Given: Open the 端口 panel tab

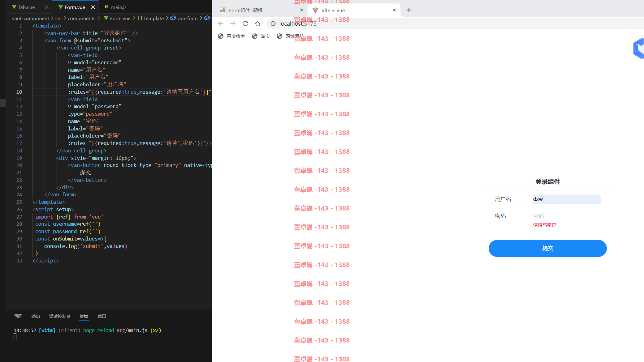Looking at the screenshot, I should click(102, 316).
